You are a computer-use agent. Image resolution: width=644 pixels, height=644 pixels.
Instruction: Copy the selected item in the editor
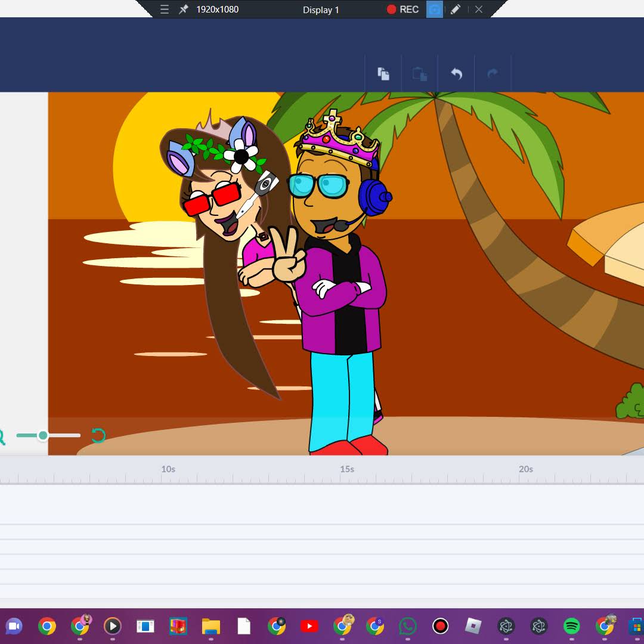tap(383, 74)
